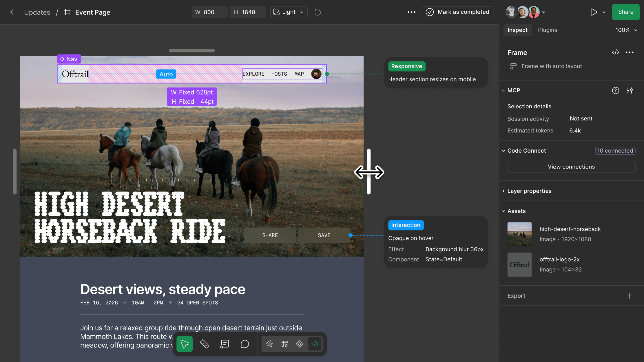Switch to Design mode ruler-cursor icon

coord(285,344)
